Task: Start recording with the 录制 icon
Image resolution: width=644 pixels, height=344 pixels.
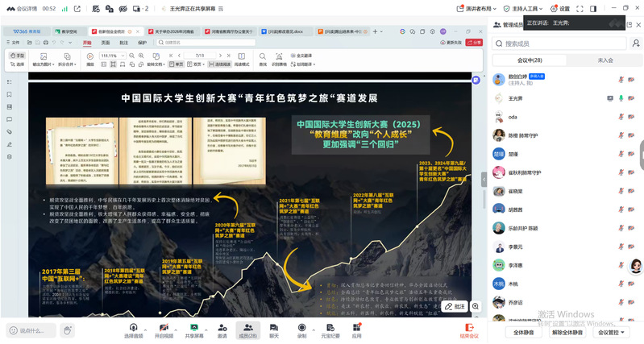Action: point(301,330)
